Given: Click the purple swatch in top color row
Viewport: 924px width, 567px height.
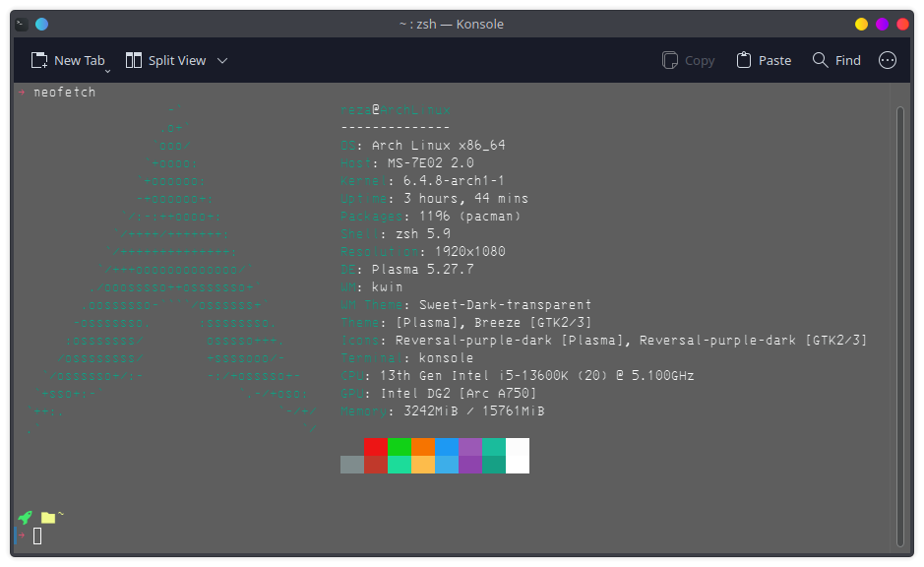Looking at the screenshot, I should click(470, 447).
